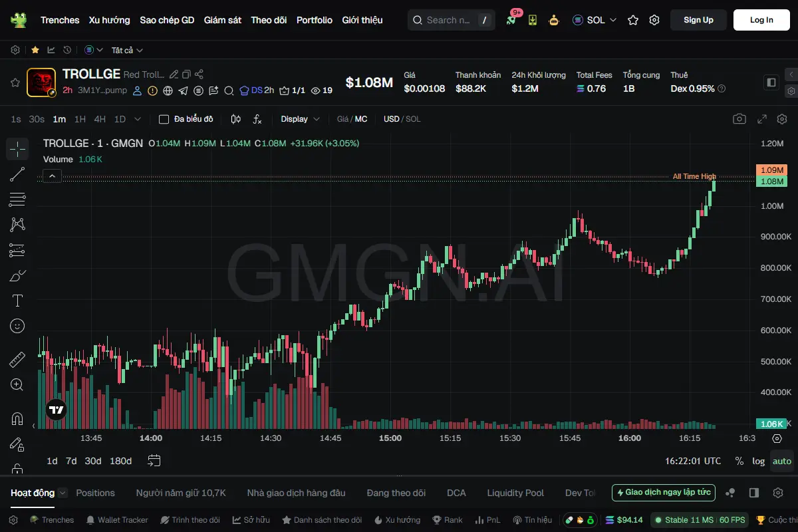Open the token's website globe icon
Screen dimensions: 798x532
tap(168, 90)
